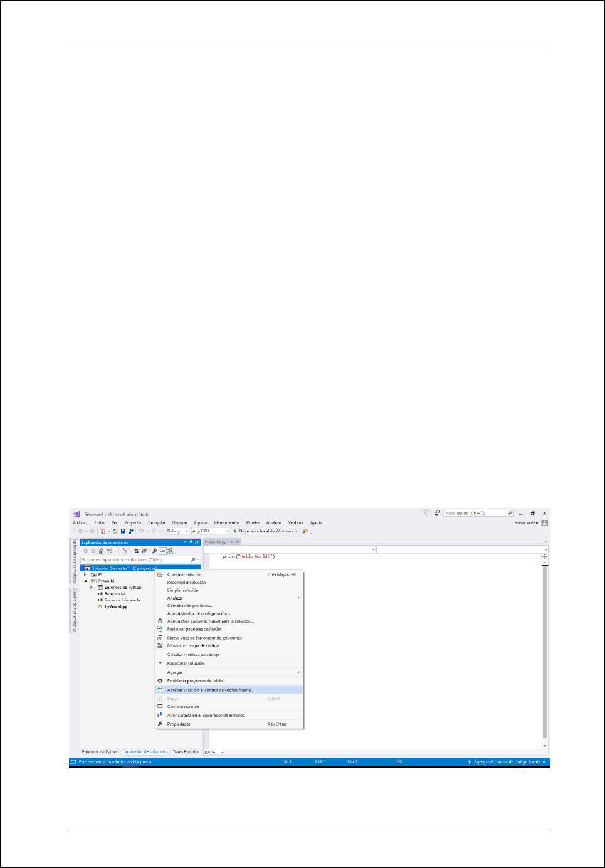Expand the PI project node
The height and width of the screenshot is (868, 605).
pos(85,574)
